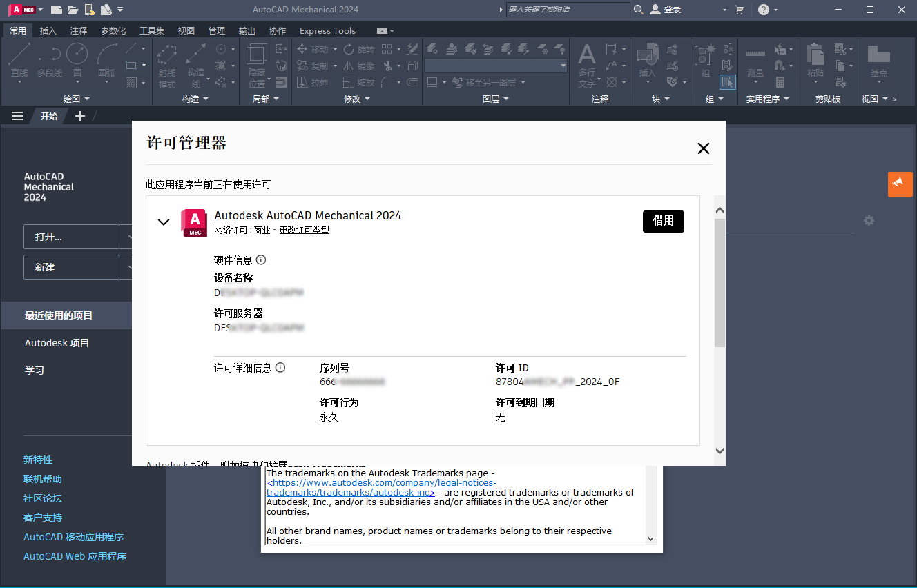Open the quick calculator icon in 实用程序
This screenshot has height=588, width=917.
coord(780,82)
